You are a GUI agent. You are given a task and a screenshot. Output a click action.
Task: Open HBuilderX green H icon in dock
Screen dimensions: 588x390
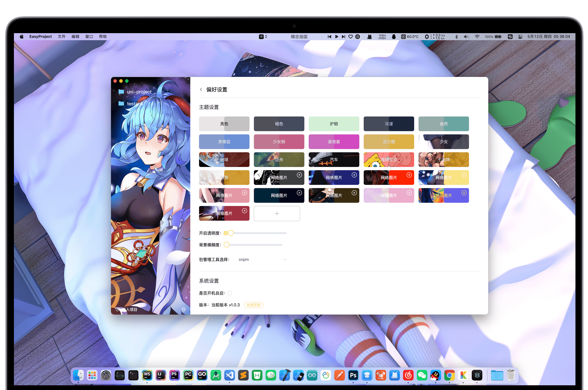tap(257, 375)
